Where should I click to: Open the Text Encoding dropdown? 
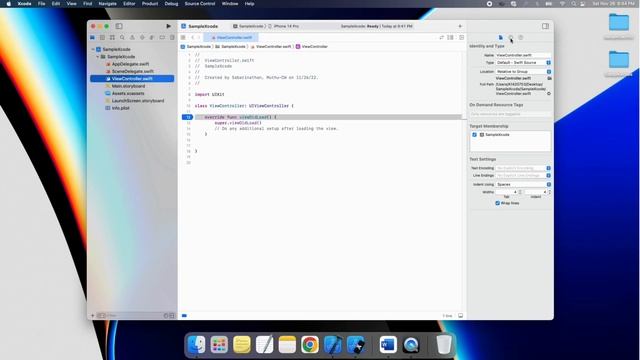(x=523, y=168)
